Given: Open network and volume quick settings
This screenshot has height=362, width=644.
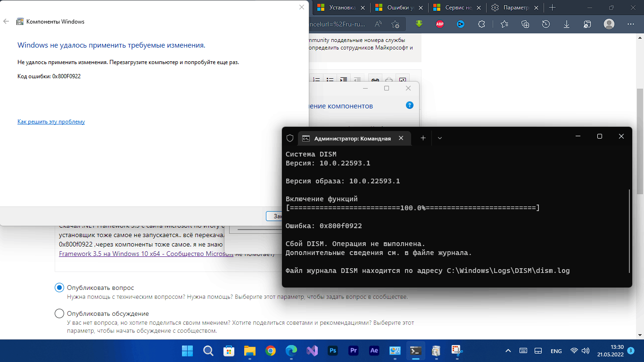Looking at the screenshot, I should [579, 351].
